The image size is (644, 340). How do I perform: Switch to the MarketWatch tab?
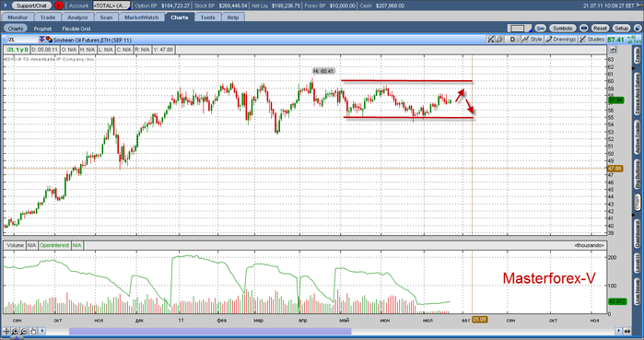click(x=141, y=18)
